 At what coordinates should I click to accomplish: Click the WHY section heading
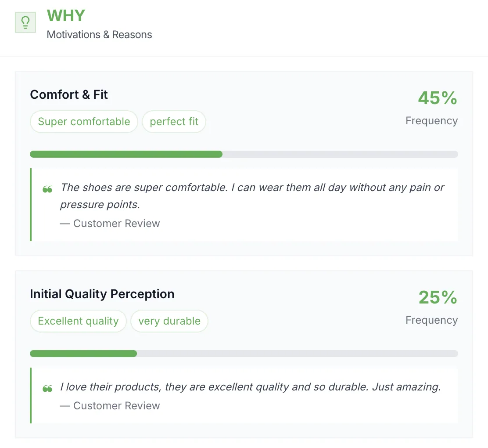[x=66, y=15]
